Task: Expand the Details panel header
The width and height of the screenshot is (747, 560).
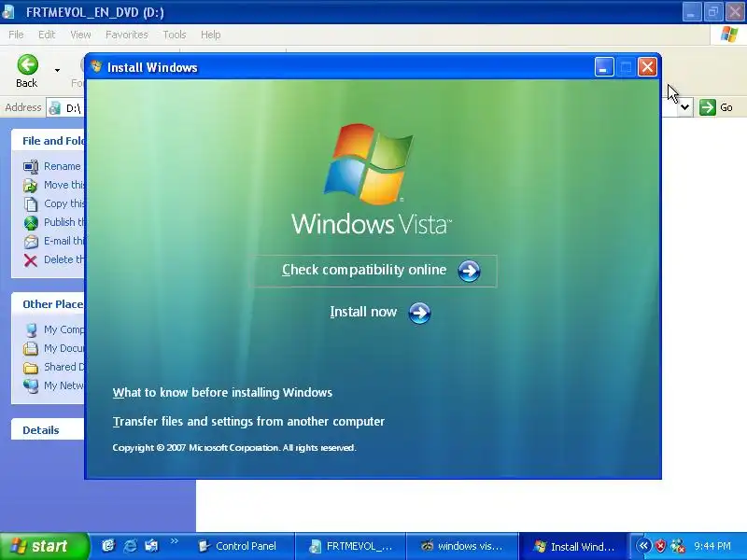Action: click(48, 430)
